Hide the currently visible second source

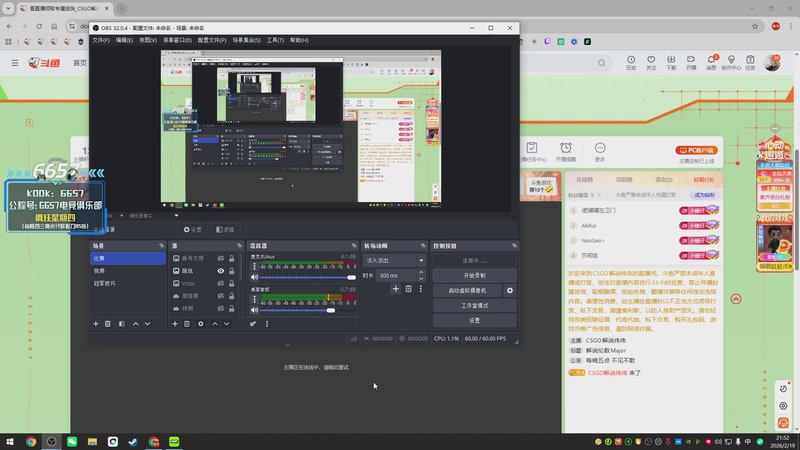click(x=220, y=271)
